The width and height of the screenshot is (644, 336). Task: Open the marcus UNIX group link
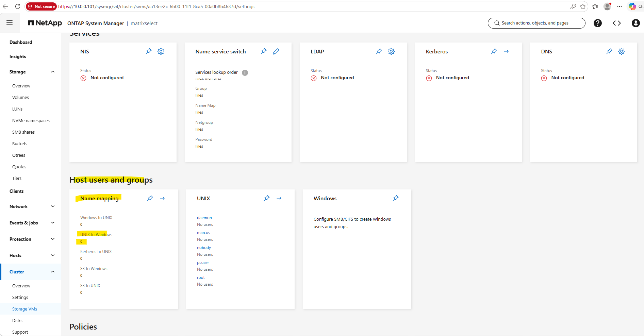click(x=203, y=233)
